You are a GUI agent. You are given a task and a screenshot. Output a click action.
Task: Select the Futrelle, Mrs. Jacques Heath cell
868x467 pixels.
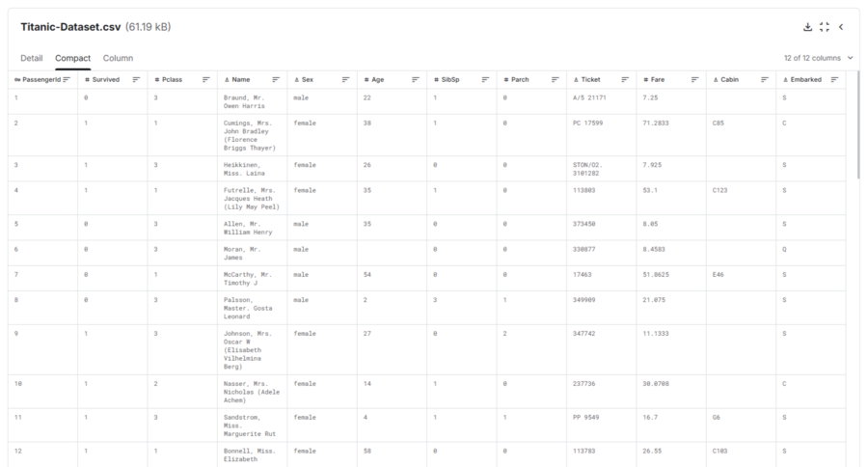coord(252,199)
